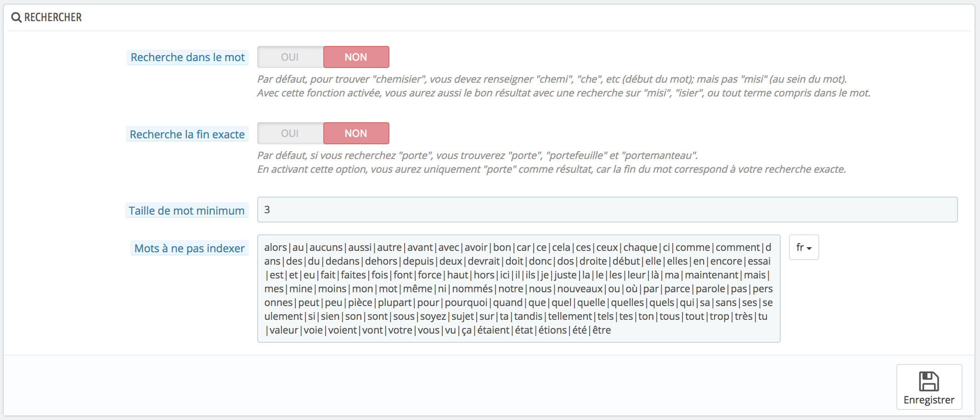Switch Recherche la fin exacte to OUI
This screenshot has width=980, height=420.
pos(290,133)
